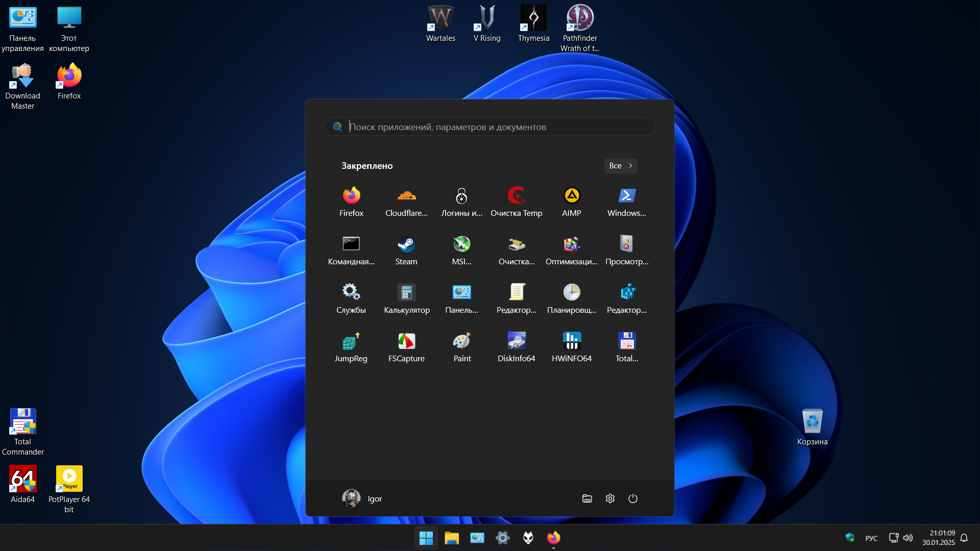980x551 pixels.
Task: Open DiskInfo64 from the Start menu
Action: click(x=517, y=347)
